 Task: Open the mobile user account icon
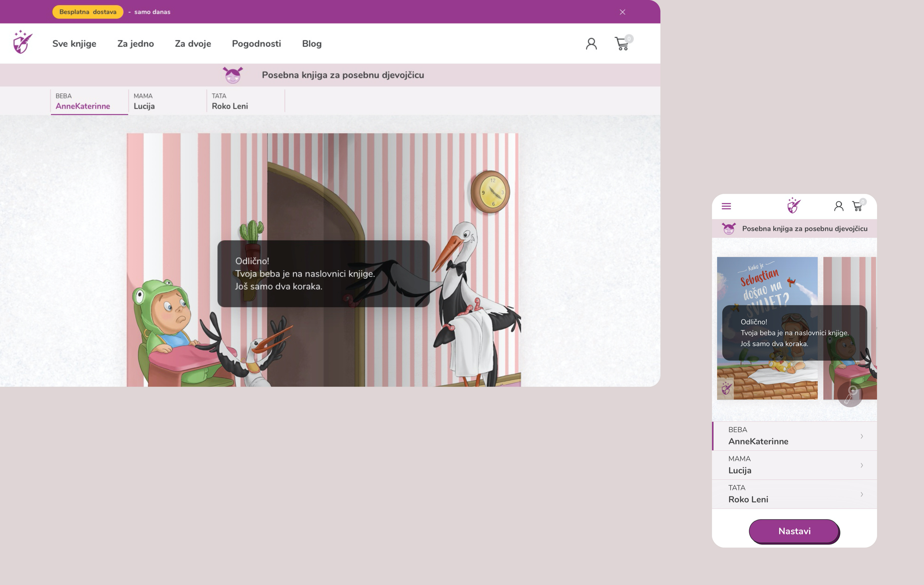(839, 206)
